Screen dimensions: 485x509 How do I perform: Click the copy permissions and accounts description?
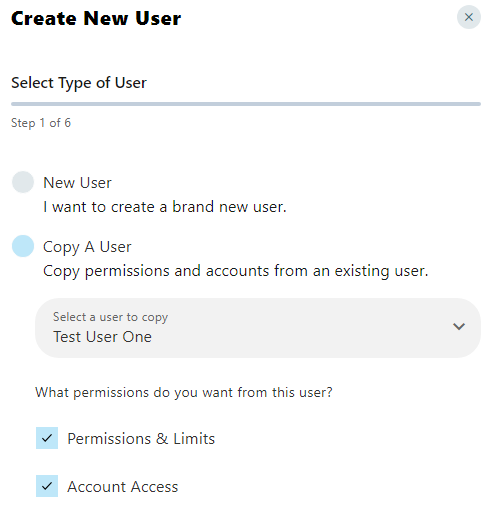pyautogui.click(x=236, y=271)
